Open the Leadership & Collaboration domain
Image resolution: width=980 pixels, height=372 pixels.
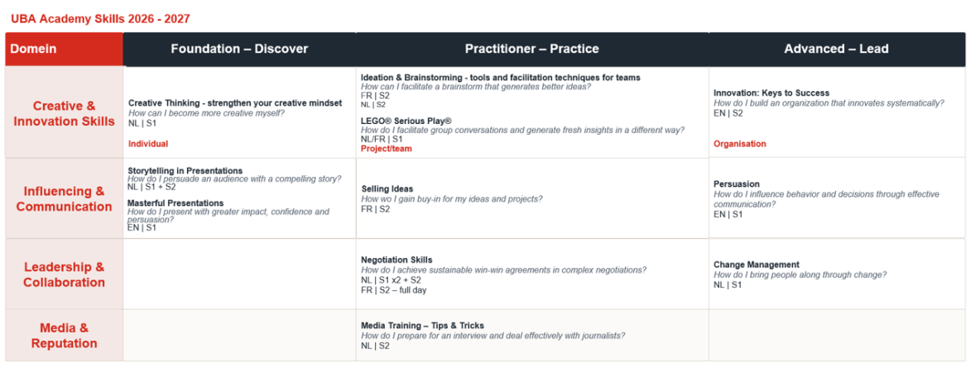coord(65,274)
